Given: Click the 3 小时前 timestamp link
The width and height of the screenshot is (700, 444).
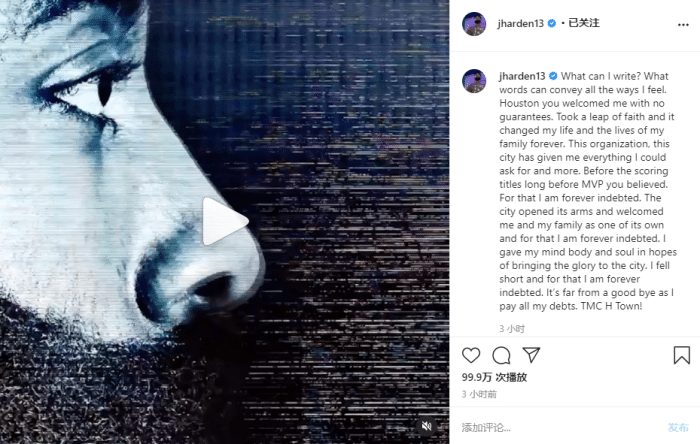Looking at the screenshot, I should [x=479, y=394].
